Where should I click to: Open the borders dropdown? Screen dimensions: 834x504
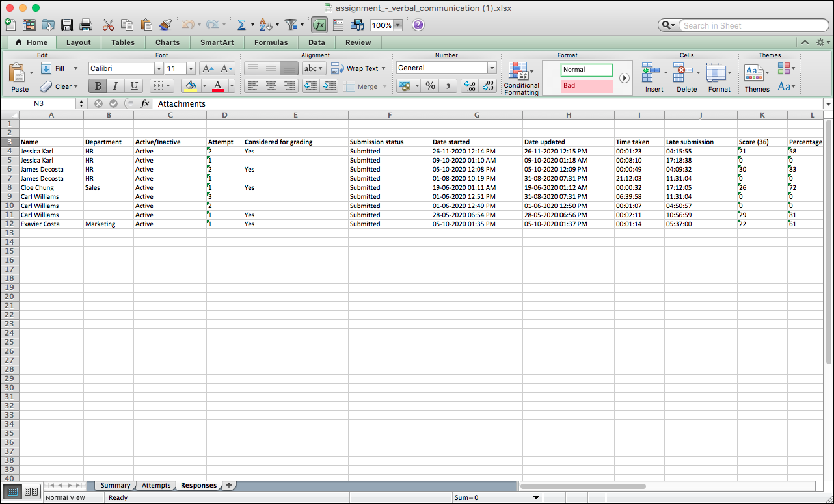[x=168, y=86]
